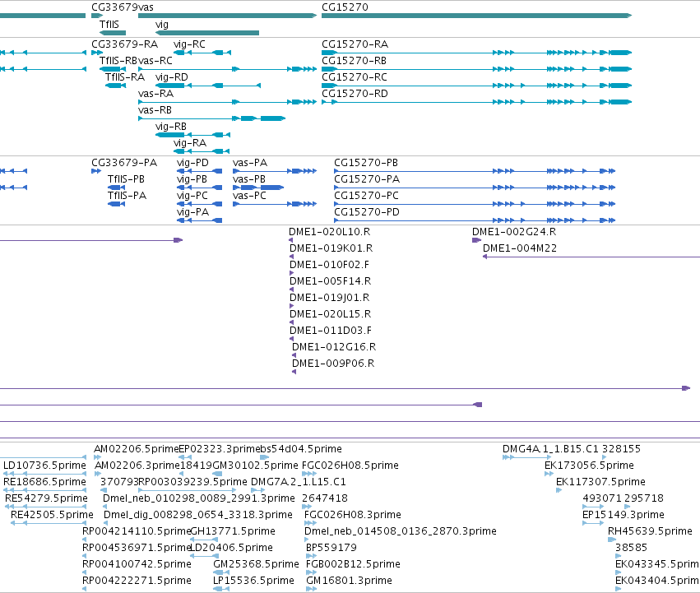Click the teal CG15270 gene bar

(476, 16)
